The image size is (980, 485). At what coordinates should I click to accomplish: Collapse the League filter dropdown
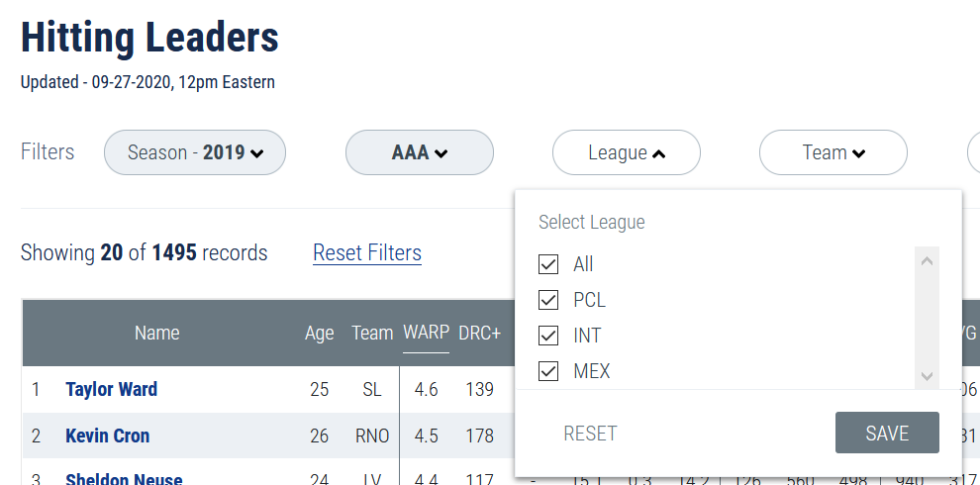pos(626,152)
